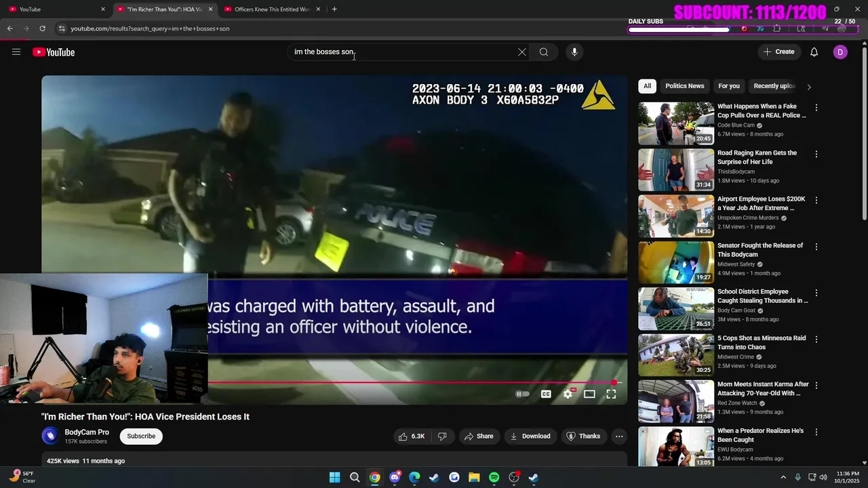Open the video's more actions ellipsis menu

pyautogui.click(x=619, y=436)
